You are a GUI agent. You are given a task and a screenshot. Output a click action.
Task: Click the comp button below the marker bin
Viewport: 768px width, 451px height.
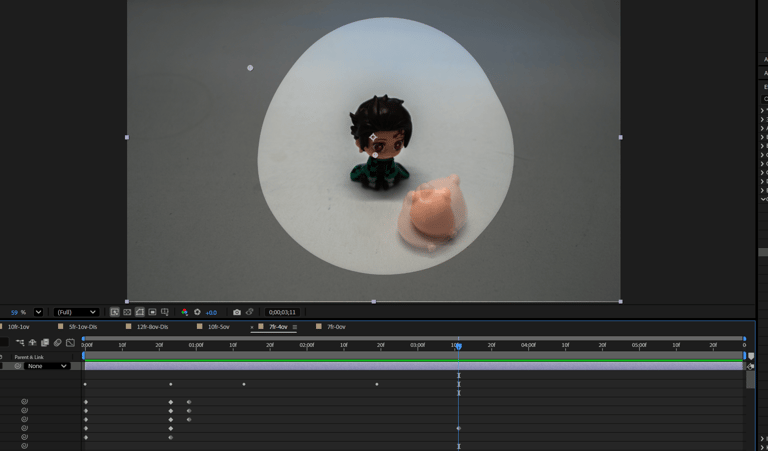click(x=750, y=366)
